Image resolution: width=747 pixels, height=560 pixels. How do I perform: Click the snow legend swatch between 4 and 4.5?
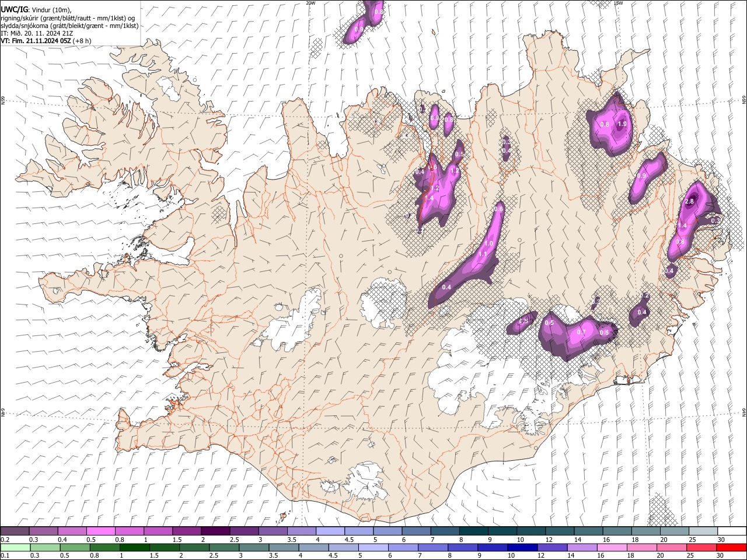pyautogui.click(x=330, y=531)
